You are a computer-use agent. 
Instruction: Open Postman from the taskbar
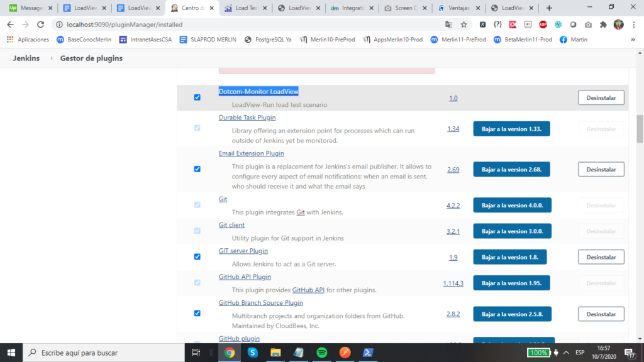pos(345,353)
